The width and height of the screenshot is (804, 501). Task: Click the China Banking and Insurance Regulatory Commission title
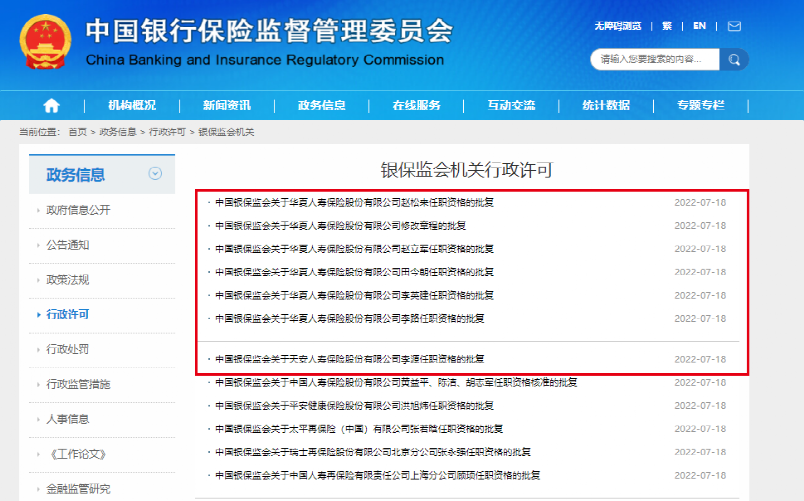(x=265, y=60)
